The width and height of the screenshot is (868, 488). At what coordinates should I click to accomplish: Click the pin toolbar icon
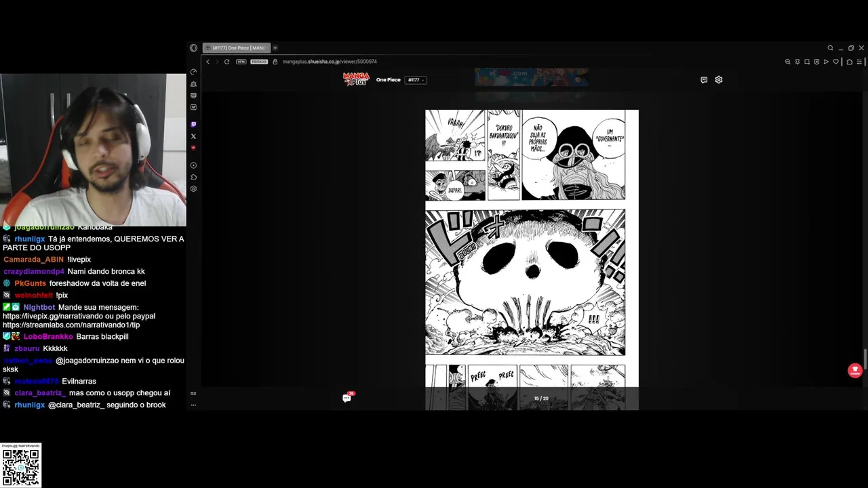[797, 62]
